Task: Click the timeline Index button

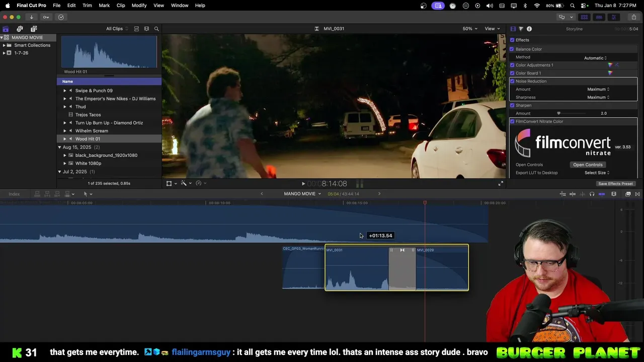Action: coord(14,194)
